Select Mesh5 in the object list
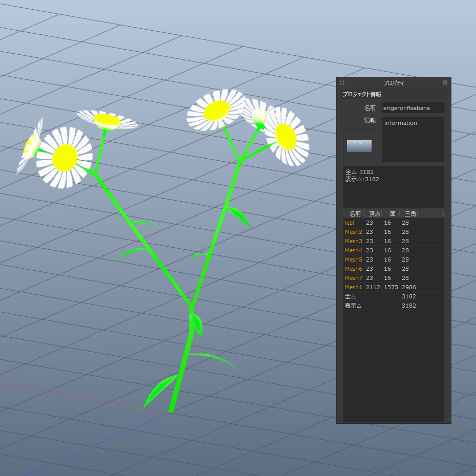 pos(354,259)
